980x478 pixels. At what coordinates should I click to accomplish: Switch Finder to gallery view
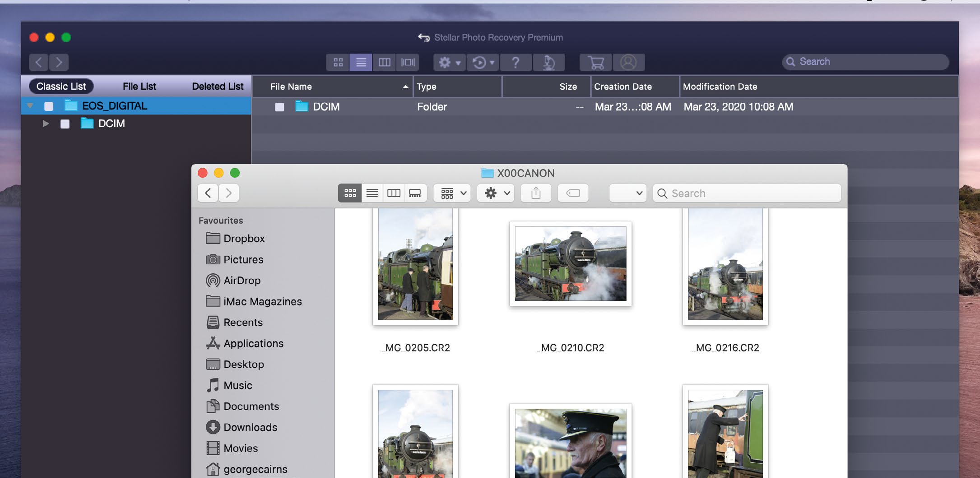pos(415,193)
